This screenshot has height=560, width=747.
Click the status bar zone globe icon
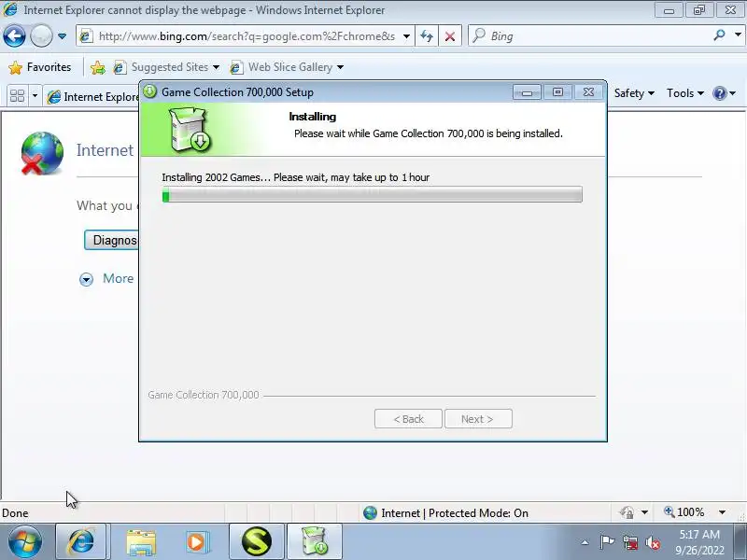(x=370, y=512)
